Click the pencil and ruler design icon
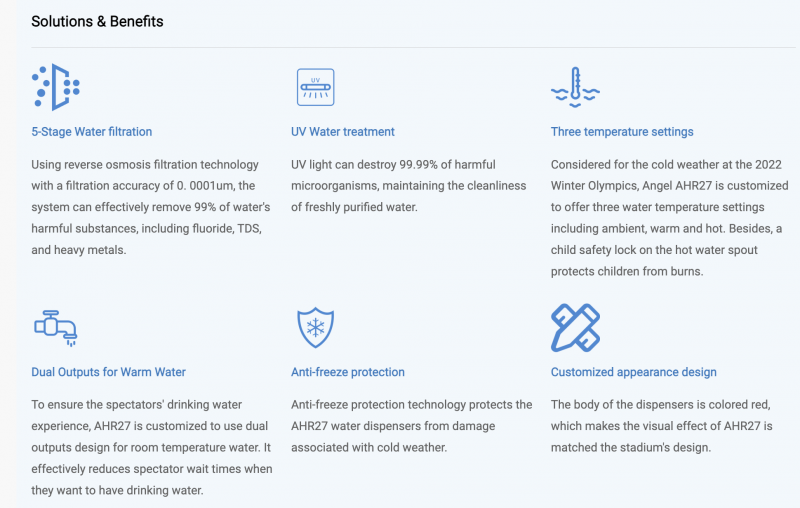The height and width of the screenshot is (508, 800). point(576,327)
